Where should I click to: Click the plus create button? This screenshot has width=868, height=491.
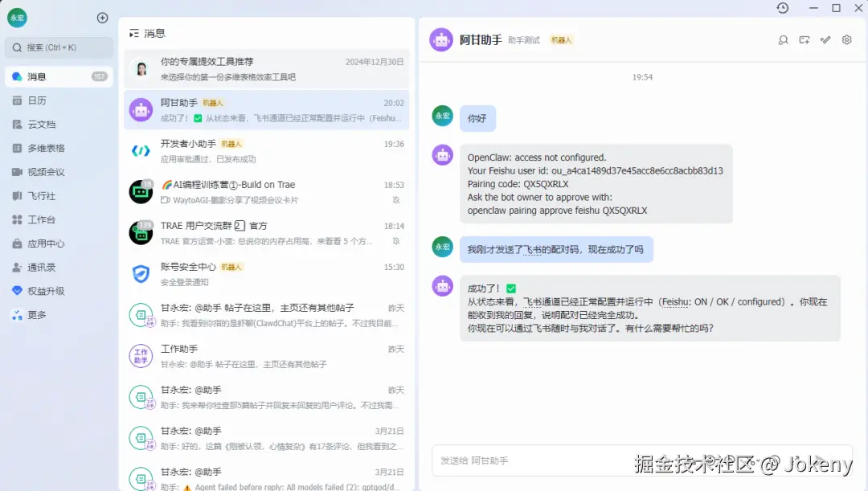pyautogui.click(x=102, y=18)
